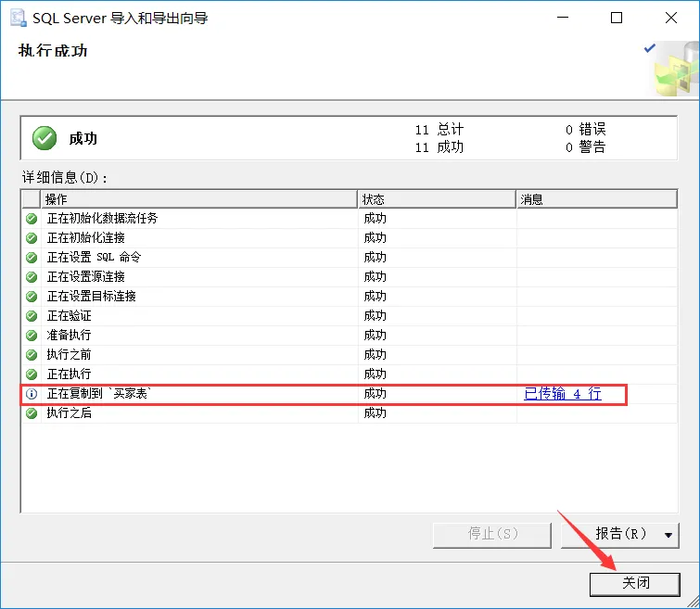Click the 关闭 button
700x609 pixels.
pyautogui.click(x=635, y=584)
